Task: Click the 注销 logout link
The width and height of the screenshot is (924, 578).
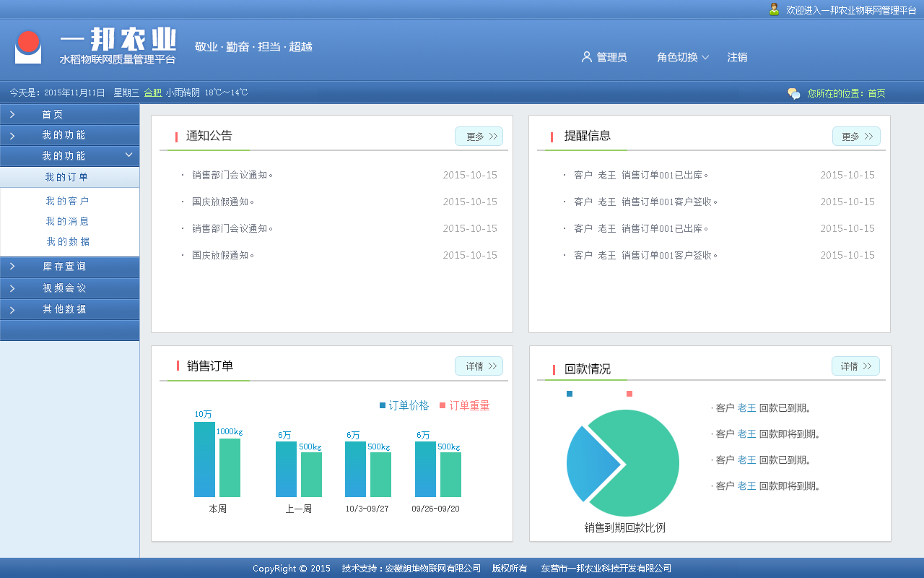Action: pos(737,57)
